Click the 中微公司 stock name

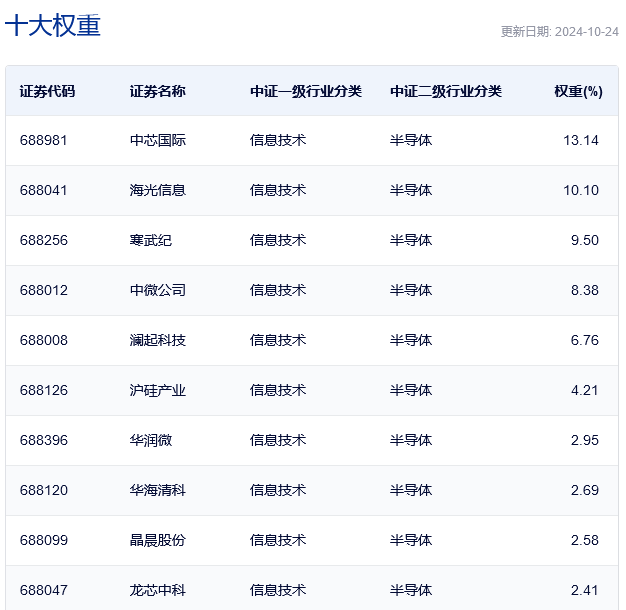tap(157, 290)
